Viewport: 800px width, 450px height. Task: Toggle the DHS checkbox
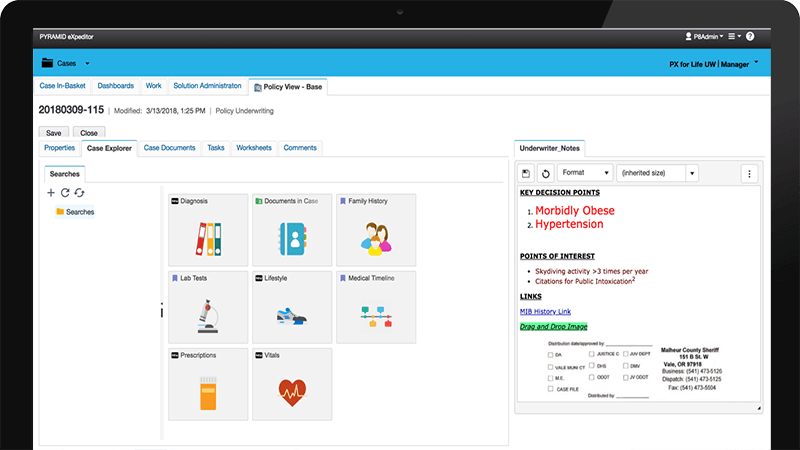591,365
